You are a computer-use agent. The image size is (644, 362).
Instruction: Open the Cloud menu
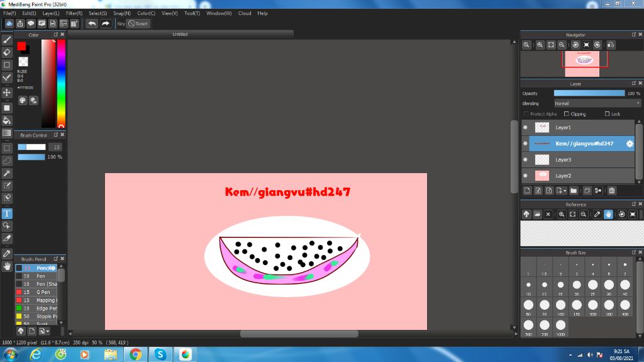click(245, 13)
